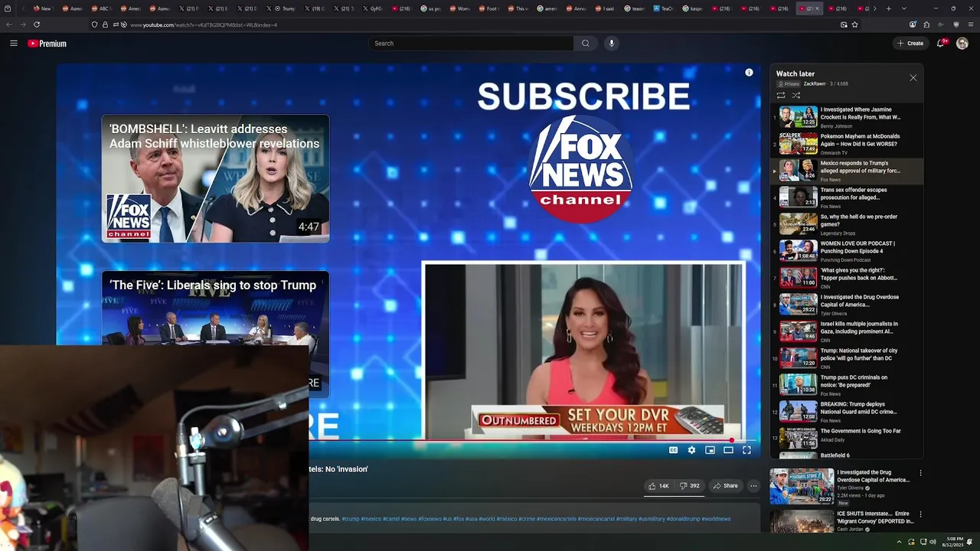Image resolution: width=980 pixels, height=551 pixels.
Task: Toggle closed captions on the player
Action: tap(673, 450)
